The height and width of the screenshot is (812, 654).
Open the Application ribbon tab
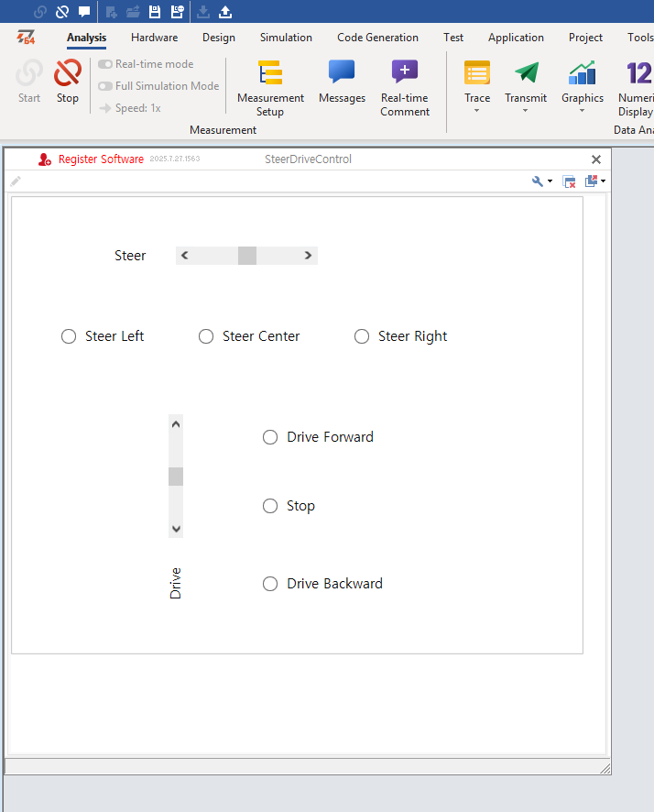point(516,38)
